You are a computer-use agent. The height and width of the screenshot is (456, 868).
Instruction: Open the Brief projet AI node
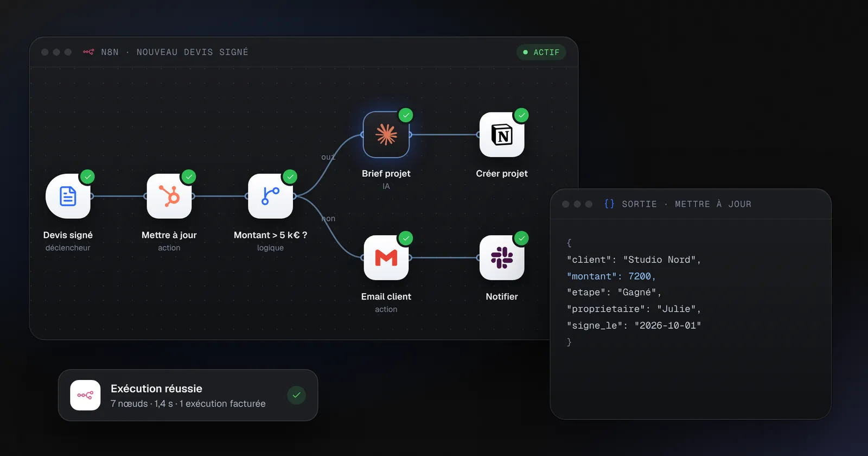386,135
